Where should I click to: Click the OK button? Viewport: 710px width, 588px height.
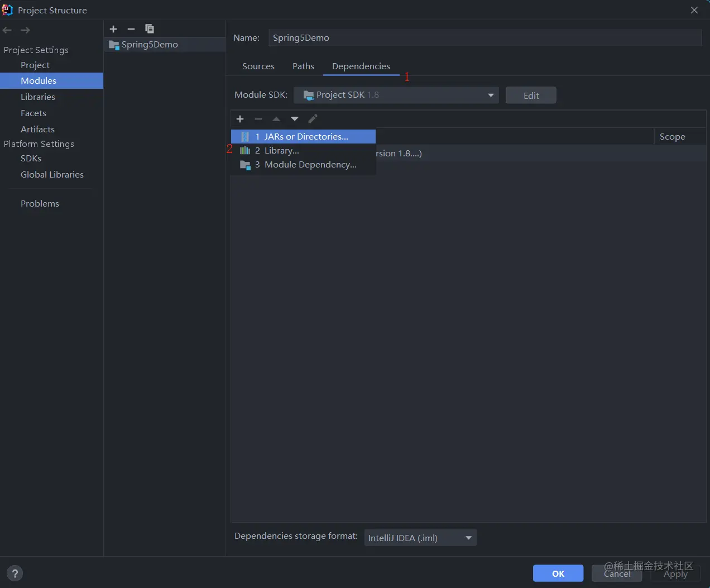[558, 573]
